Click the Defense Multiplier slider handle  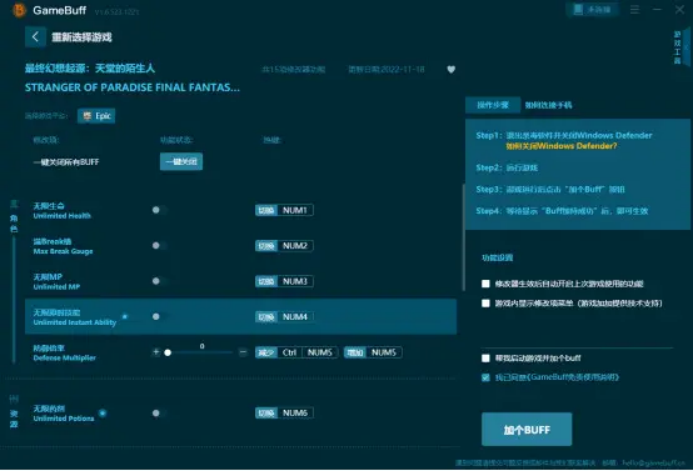(x=168, y=353)
